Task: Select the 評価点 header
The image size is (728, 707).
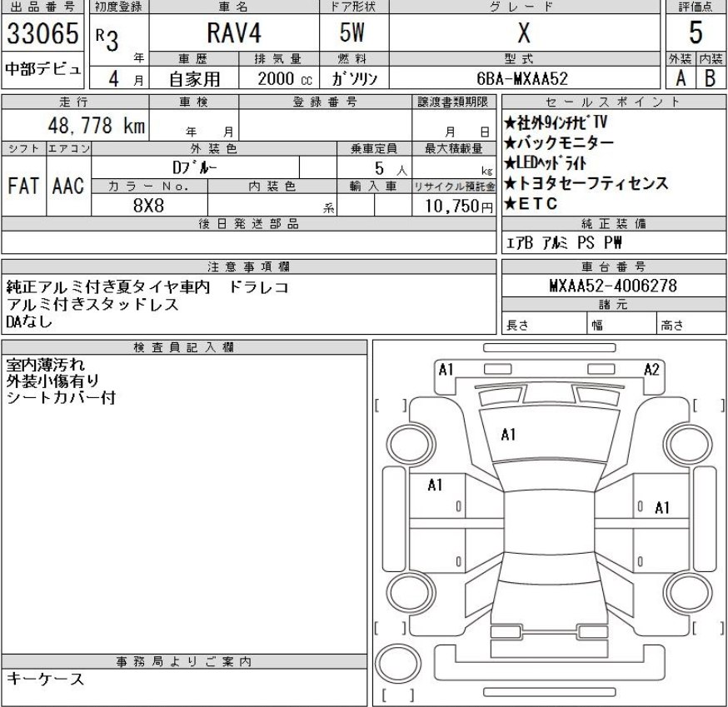Action: 696,7
